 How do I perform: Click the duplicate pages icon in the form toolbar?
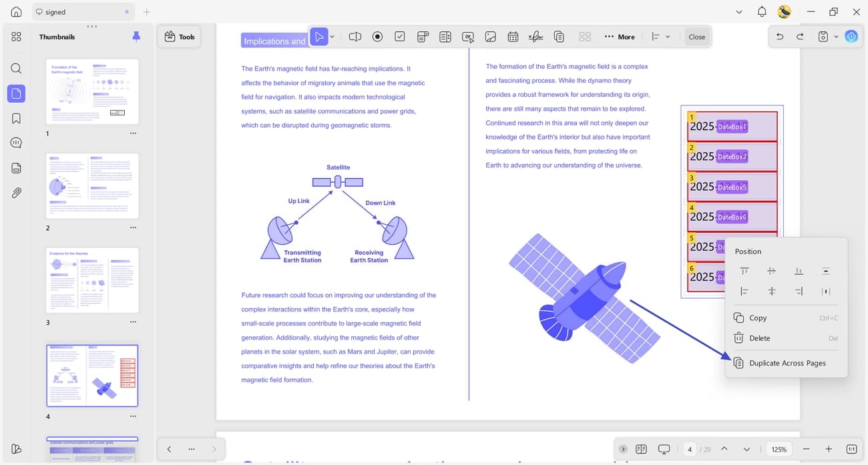pyautogui.click(x=560, y=37)
